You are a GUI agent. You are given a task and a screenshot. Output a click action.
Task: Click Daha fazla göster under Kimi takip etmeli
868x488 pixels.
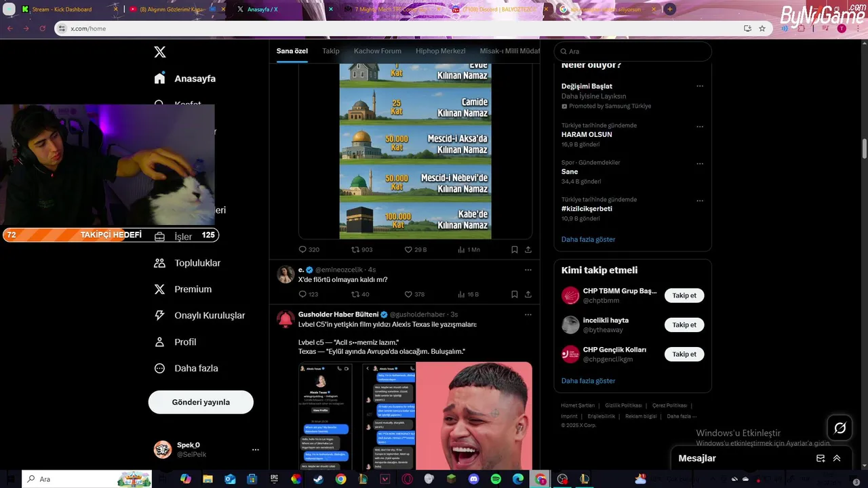[x=588, y=381]
